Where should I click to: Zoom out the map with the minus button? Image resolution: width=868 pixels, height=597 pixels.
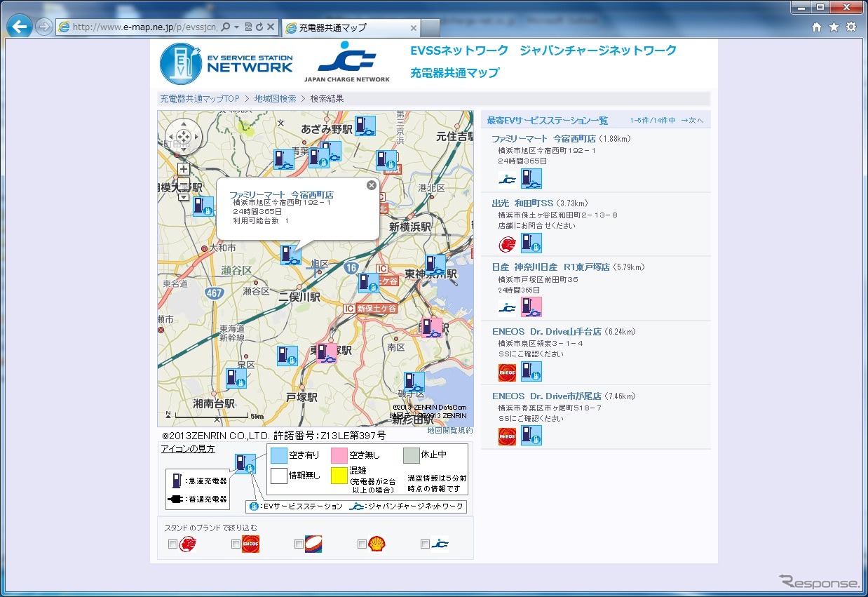click(183, 184)
